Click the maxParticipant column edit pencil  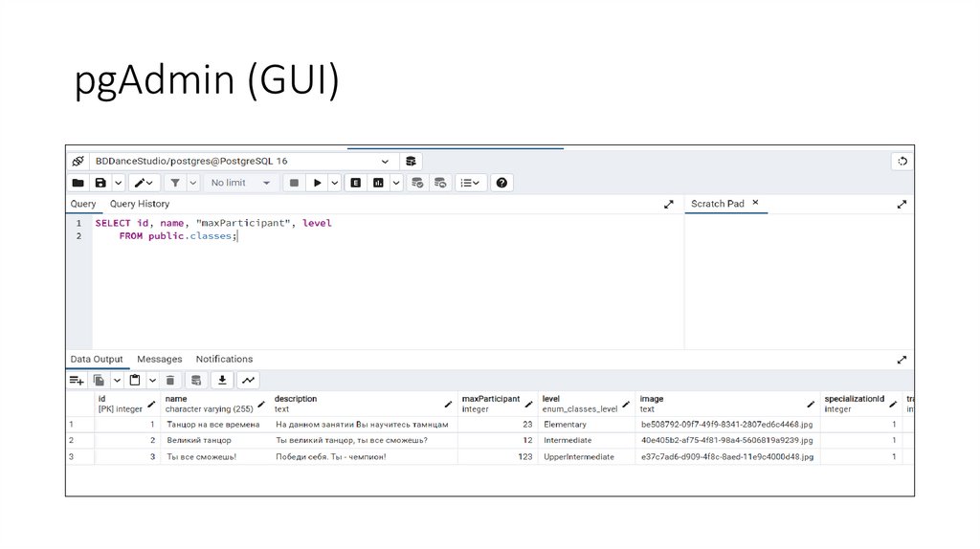[528, 405]
